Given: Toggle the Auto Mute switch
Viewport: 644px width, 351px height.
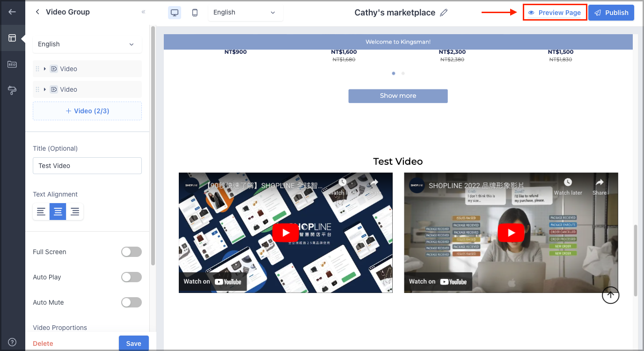Looking at the screenshot, I should pyautogui.click(x=132, y=302).
